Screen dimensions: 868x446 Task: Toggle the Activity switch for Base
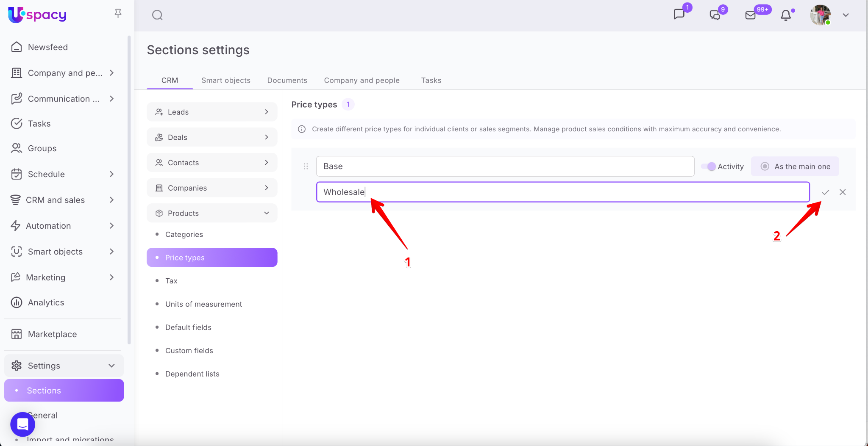click(x=709, y=166)
